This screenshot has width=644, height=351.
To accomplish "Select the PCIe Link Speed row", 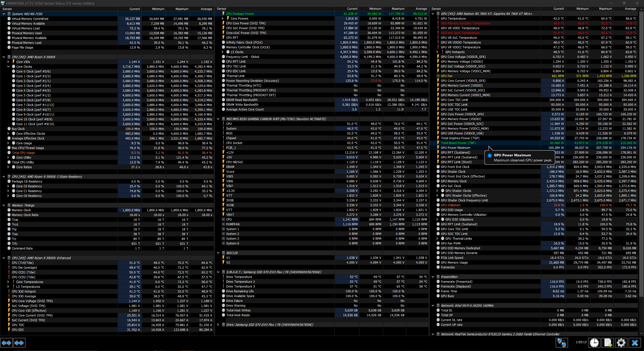I will point(534,258).
